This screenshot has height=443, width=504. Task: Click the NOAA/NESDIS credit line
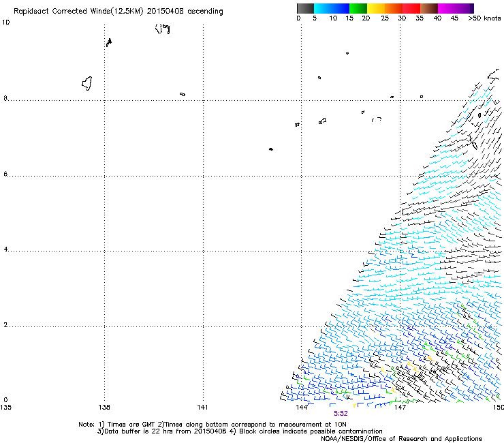point(401,439)
